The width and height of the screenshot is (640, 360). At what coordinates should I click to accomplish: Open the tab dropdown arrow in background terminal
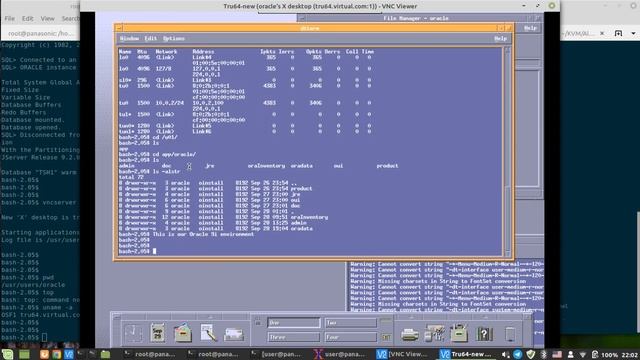click(633, 33)
